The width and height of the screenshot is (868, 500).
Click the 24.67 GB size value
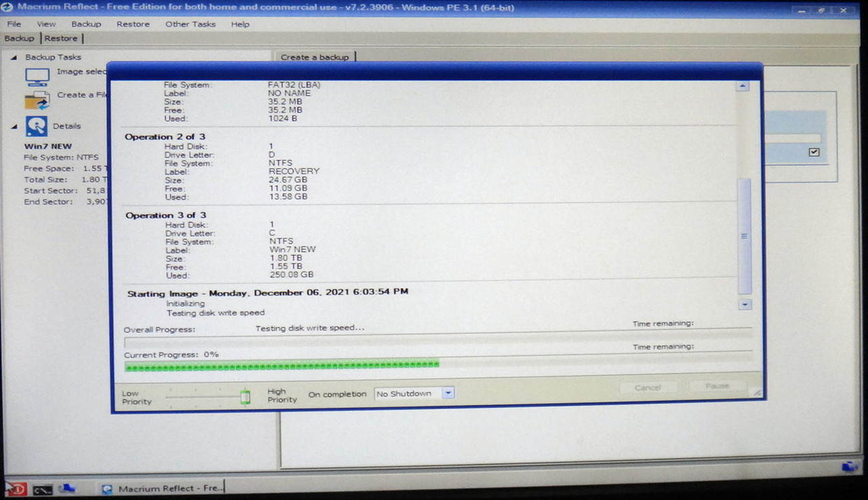tap(288, 180)
